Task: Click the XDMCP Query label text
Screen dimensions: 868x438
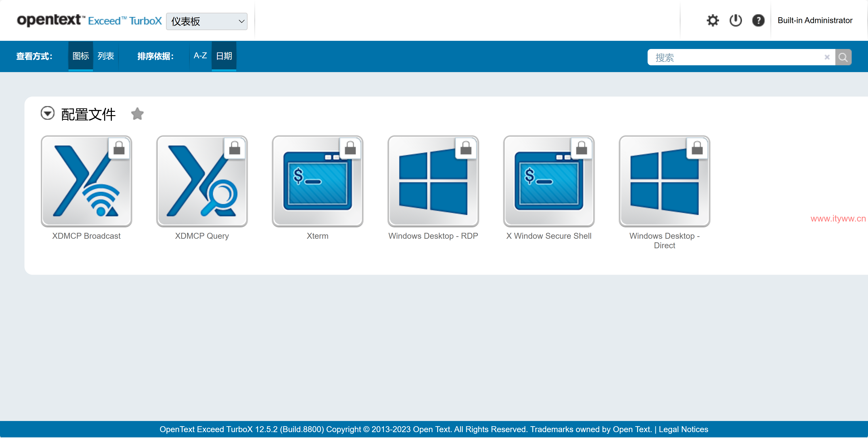Action: click(x=202, y=236)
